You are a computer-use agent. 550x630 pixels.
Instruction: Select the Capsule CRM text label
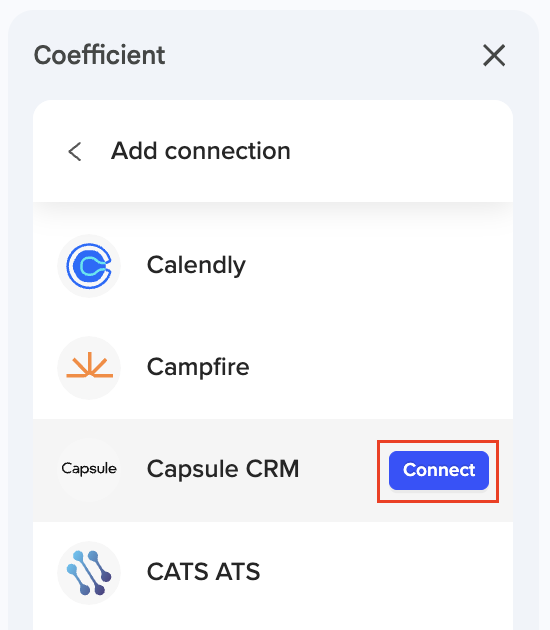coord(223,469)
